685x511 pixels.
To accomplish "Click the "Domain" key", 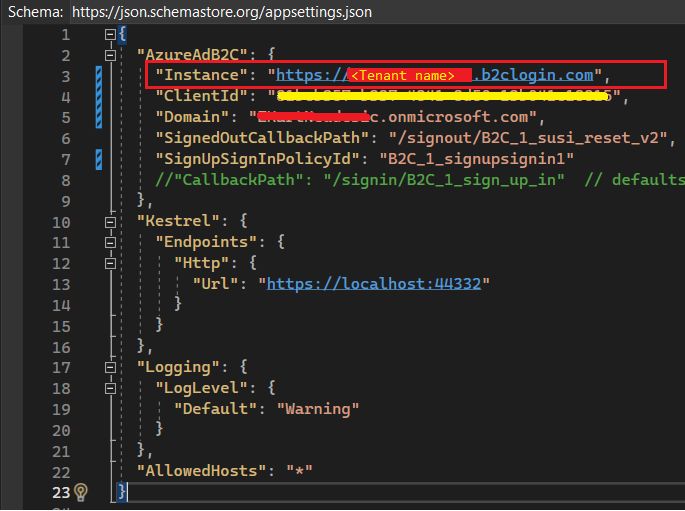I will coord(193,117).
